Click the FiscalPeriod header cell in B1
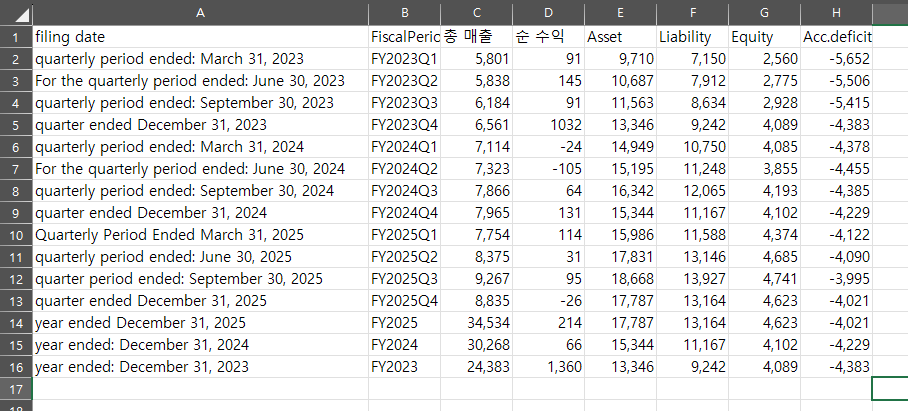Viewport: 908px width, 411px height. (404, 37)
